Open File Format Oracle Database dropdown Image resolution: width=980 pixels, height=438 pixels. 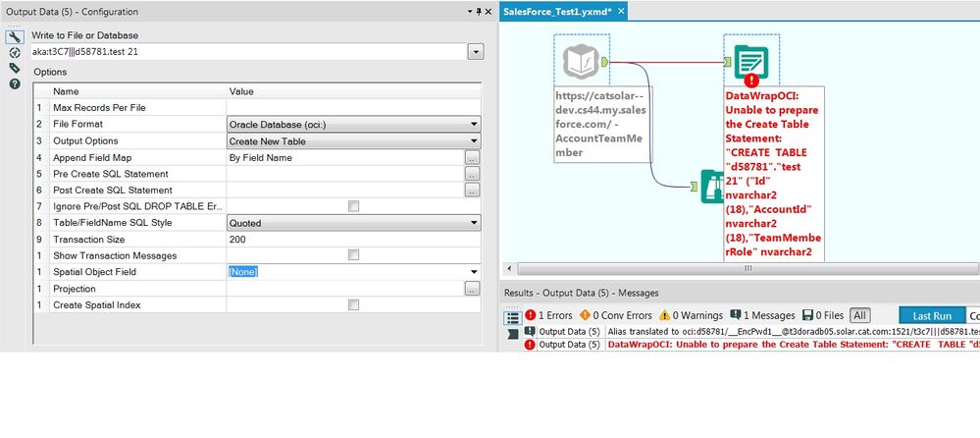click(475, 125)
